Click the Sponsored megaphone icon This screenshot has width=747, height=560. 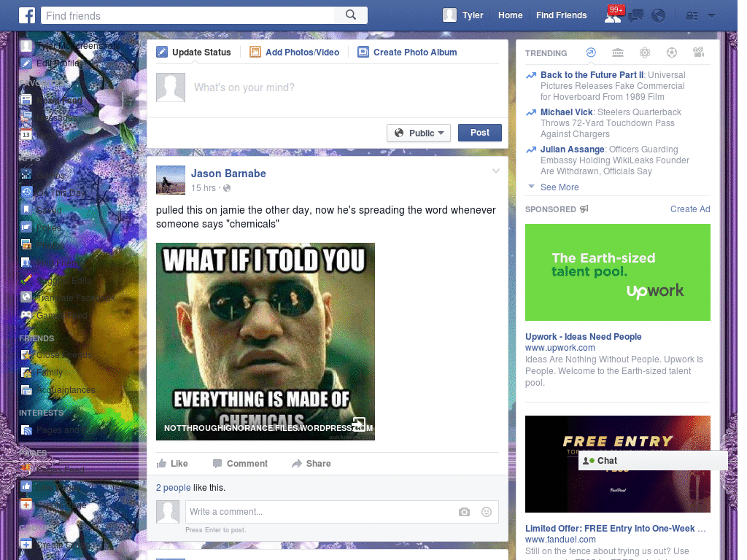(x=584, y=209)
